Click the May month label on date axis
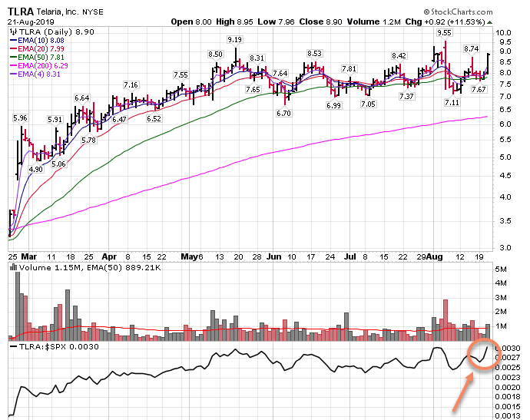 (190, 256)
